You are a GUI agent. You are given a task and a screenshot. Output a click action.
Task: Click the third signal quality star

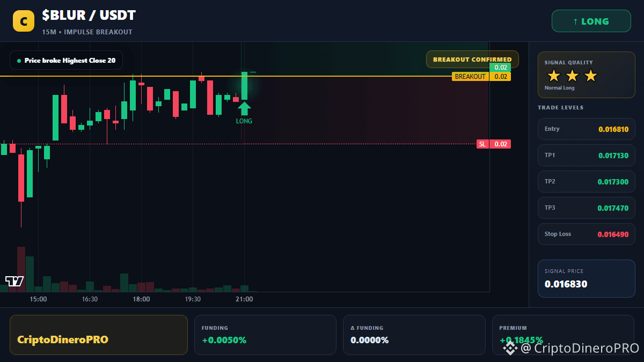[590, 76]
